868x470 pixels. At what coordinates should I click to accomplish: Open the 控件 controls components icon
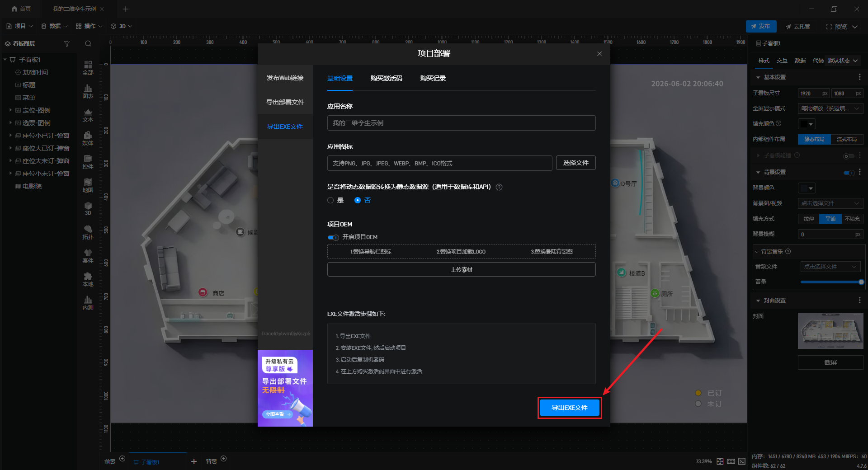point(88,162)
